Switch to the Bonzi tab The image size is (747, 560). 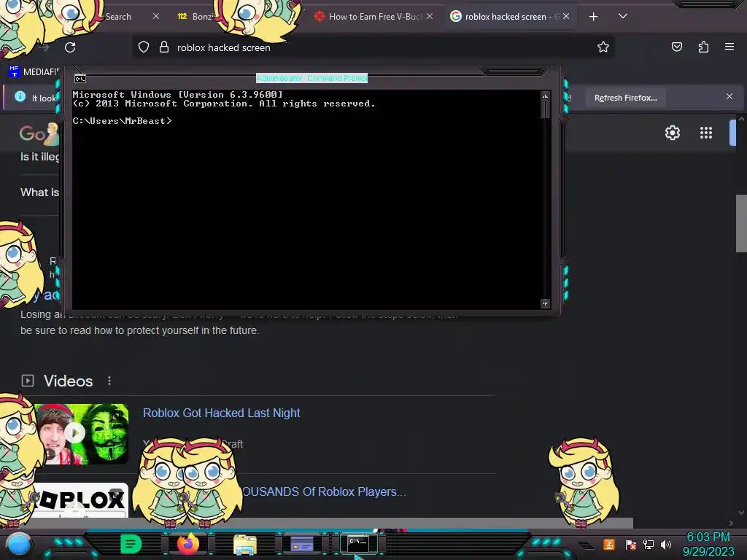pyautogui.click(x=196, y=17)
